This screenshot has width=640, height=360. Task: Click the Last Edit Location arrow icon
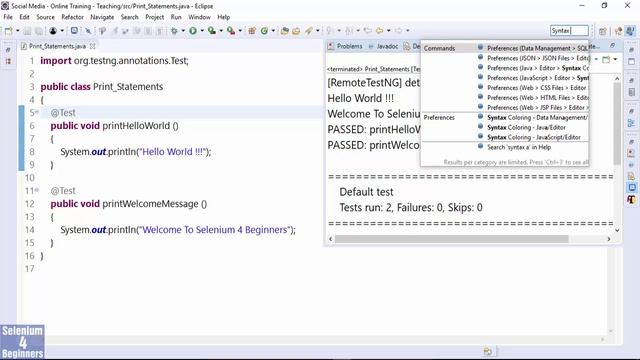click(x=367, y=31)
